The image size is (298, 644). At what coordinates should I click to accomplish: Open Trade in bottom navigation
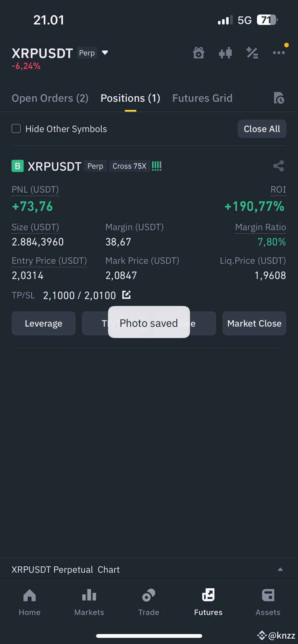point(149,602)
